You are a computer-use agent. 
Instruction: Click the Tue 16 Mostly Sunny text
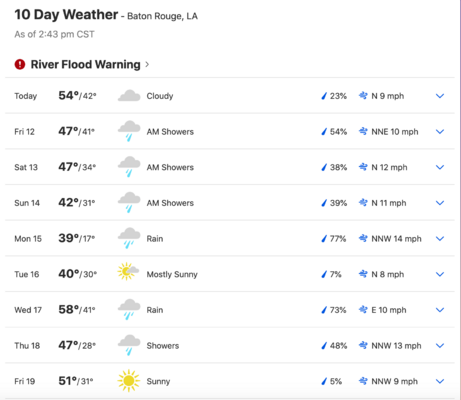(x=172, y=274)
